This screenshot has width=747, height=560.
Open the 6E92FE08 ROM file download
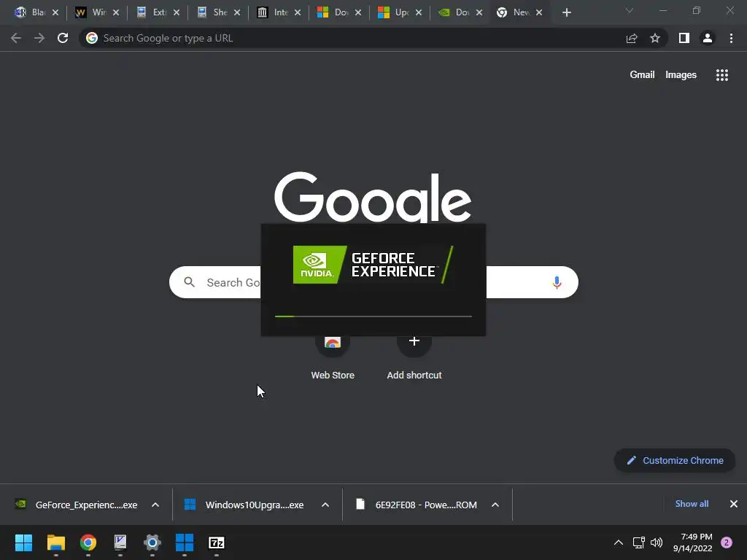tap(416, 505)
